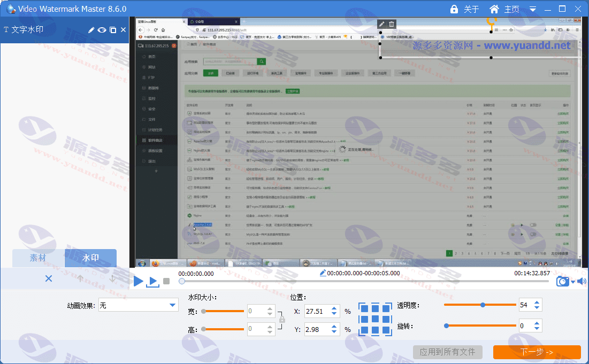Click the opacity value field showing 54
The height and width of the screenshot is (364, 589).
tap(526, 305)
